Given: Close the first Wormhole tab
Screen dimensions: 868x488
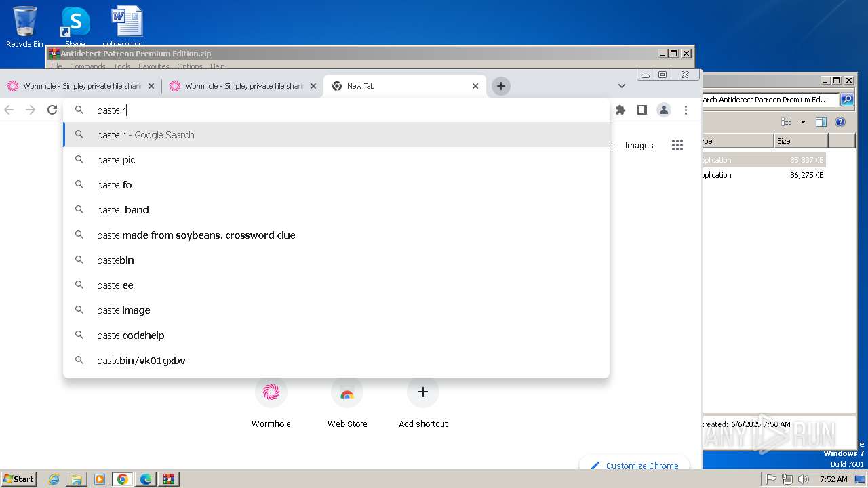Looking at the screenshot, I should (151, 86).
